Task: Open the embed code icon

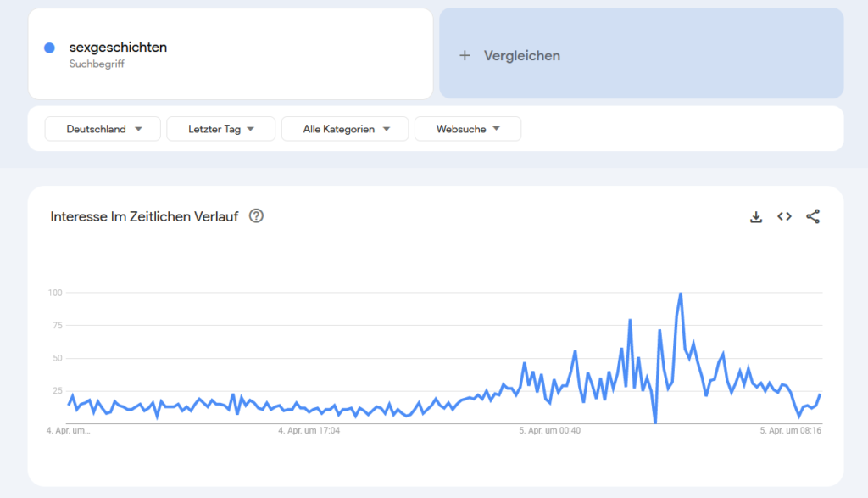Action: point(784,216)
